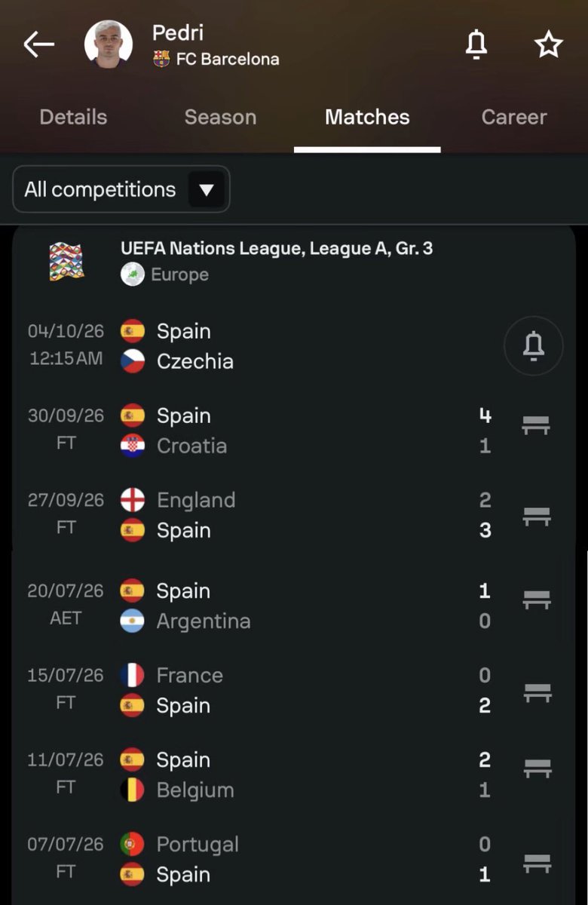The height and width of the screenshot is (905, 588).
Task: Toggle notifications bell for Pedri in header
Action: pos(476,45)
